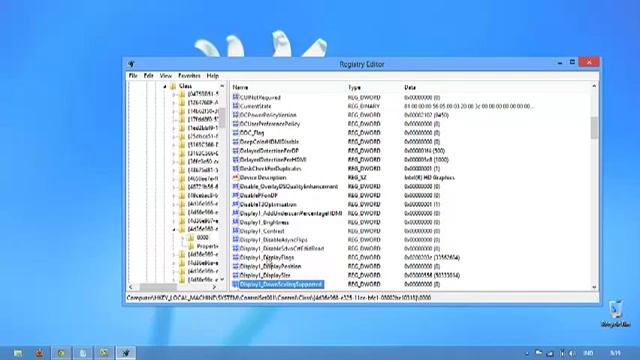Collapse the Class key in the tree
The height and width of the screenshot is (360, 640).
pos(165,87)
